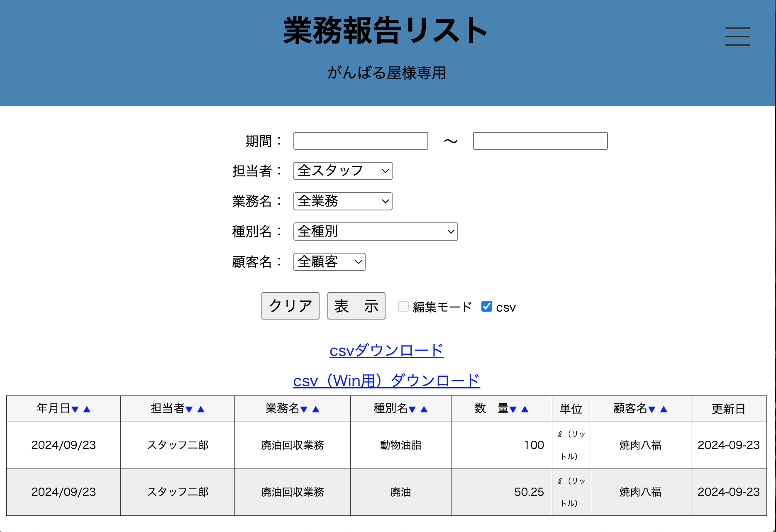Expand the 種別名 全種別 dropdown

(x=376, y=232)
